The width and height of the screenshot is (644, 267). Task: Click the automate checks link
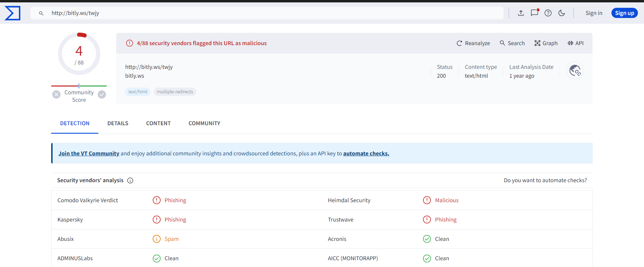[x=366, y=153]
